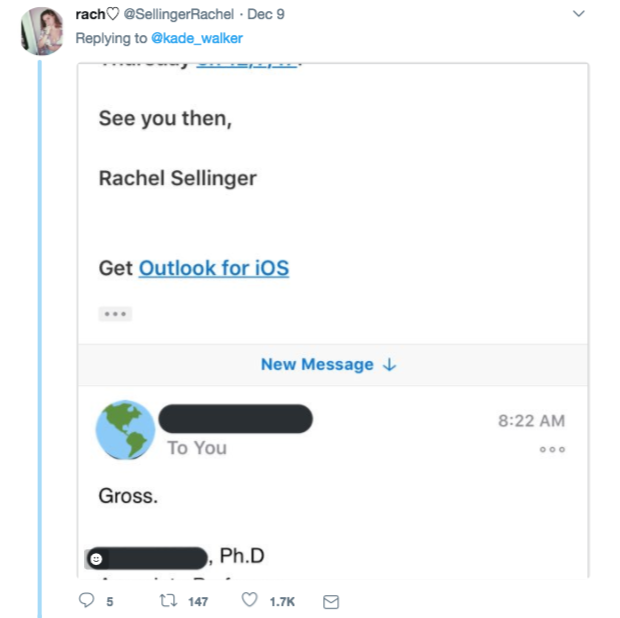620x618 pixels.
Task: Click the New Message down arrow
Action: click(390, 365)
